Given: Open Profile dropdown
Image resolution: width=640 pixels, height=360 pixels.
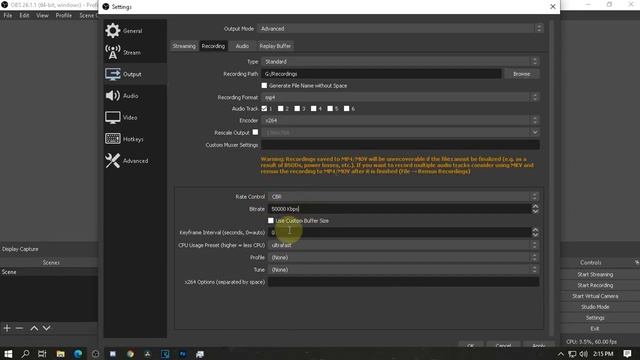Looking at the screenshot, I should (x=404, y=258).
